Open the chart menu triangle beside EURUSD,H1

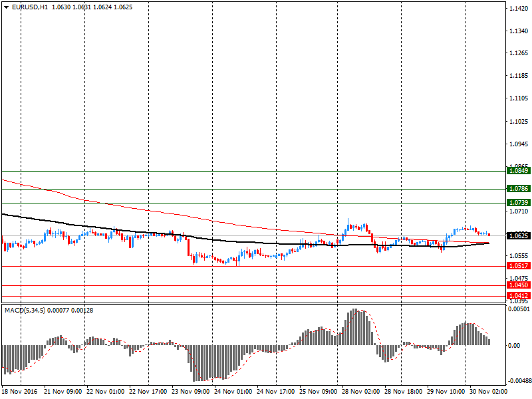[6, 7]
